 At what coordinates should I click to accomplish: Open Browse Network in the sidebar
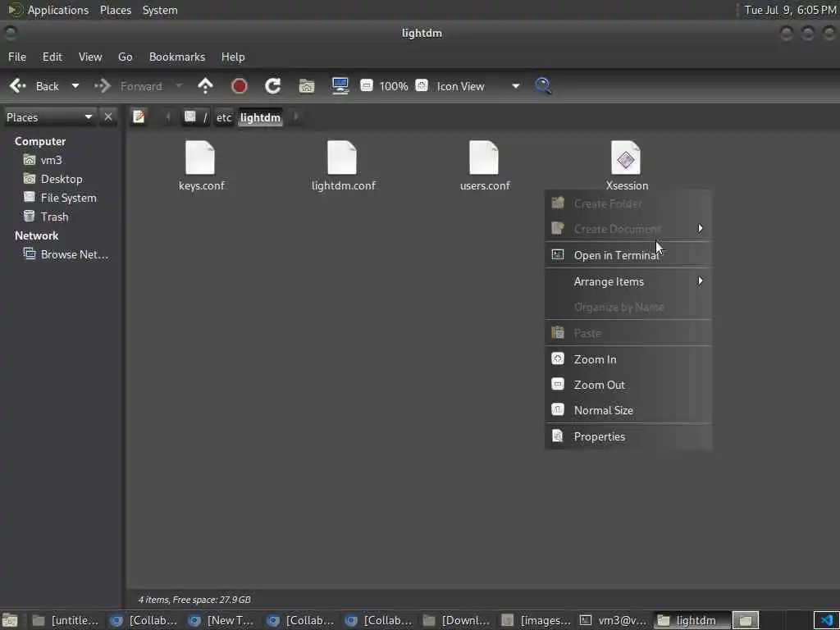coord(66,254)
